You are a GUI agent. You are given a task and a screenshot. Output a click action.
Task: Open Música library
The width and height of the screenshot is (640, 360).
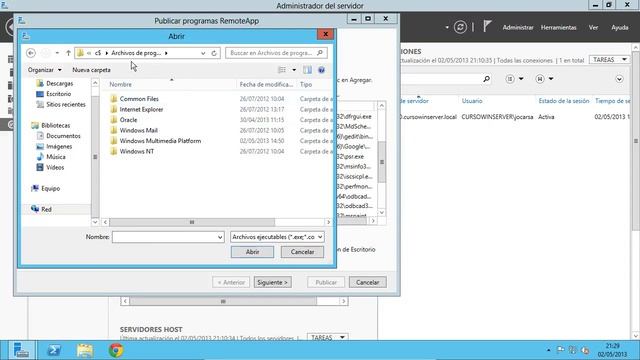pyautogui.click(x=56, y=157)
